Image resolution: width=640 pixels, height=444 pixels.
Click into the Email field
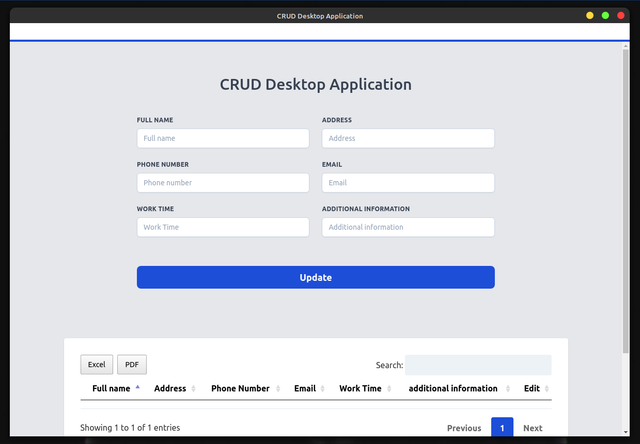pos(408,183)
